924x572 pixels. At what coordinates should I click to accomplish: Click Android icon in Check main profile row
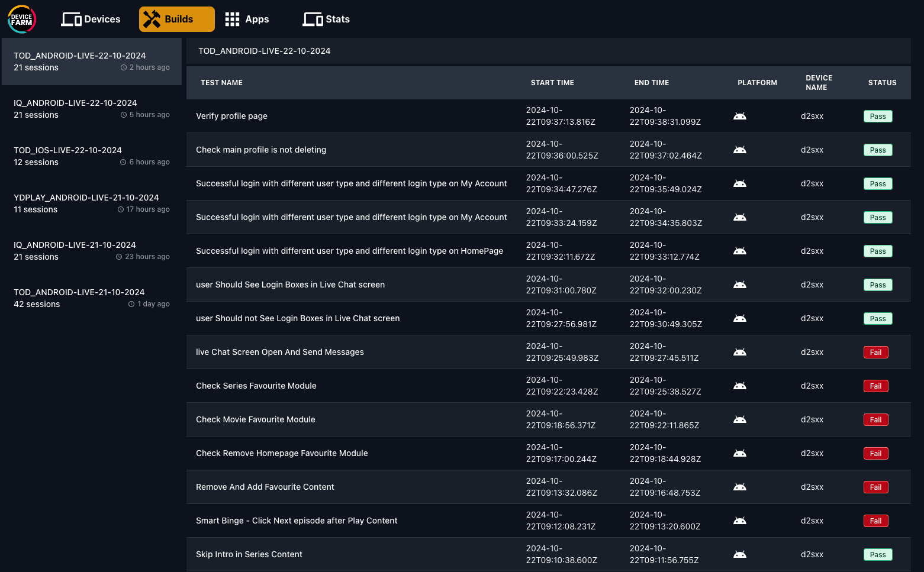pyautogui.click(x=740, y=150)
